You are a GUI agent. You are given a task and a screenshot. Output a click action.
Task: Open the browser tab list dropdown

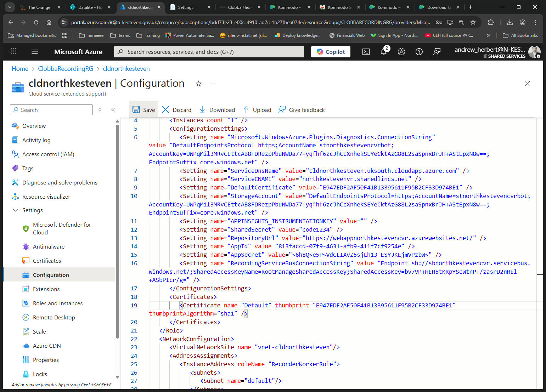tap(10, 7)
